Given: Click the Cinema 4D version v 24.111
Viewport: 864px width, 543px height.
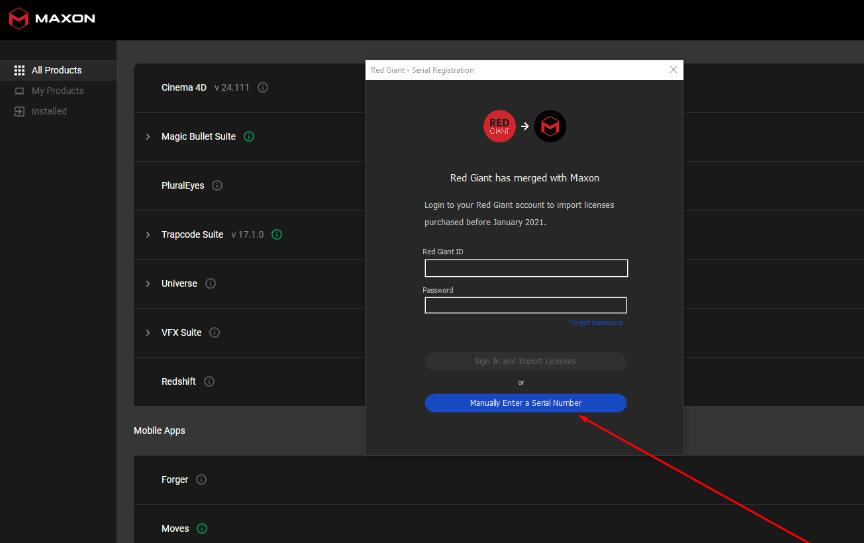Looking at the screenshot, I should [x=232, y=88].
